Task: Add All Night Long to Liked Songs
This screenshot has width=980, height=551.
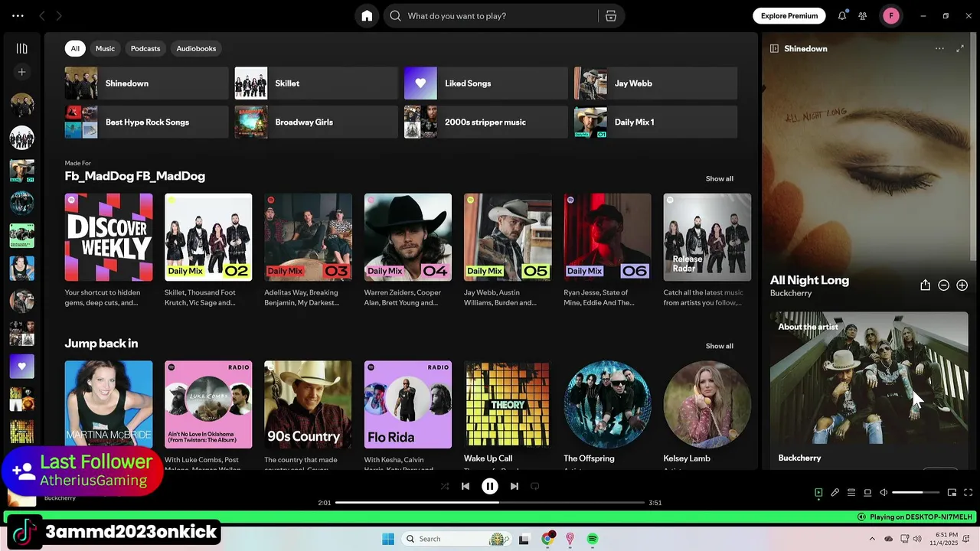Action: pyautogui.click(x=962, y=285)
